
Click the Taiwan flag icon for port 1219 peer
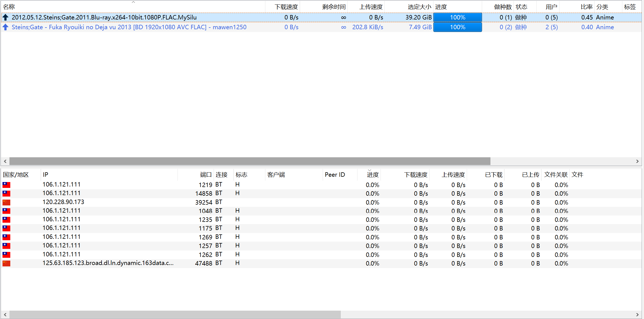[x=6, y=185]
